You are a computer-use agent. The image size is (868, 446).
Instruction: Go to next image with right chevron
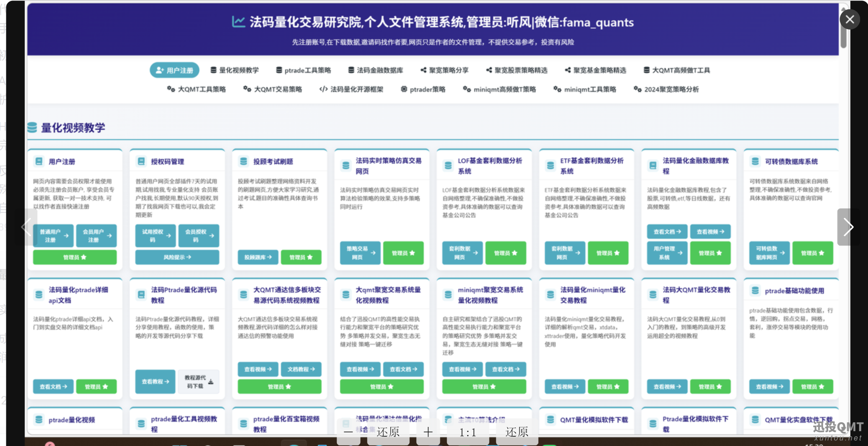click(x=848, y=227)
